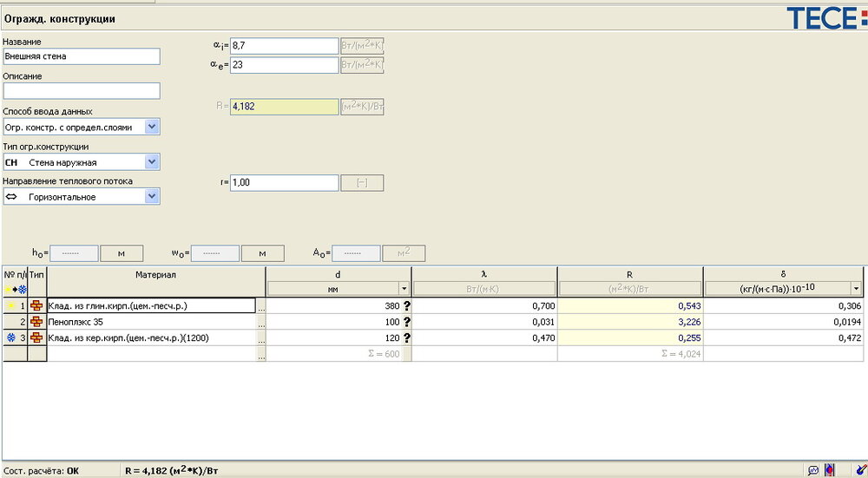This screenshot has width=868, height=478.
Task: Click the type icon of layer 1
Action: (36, 305)
